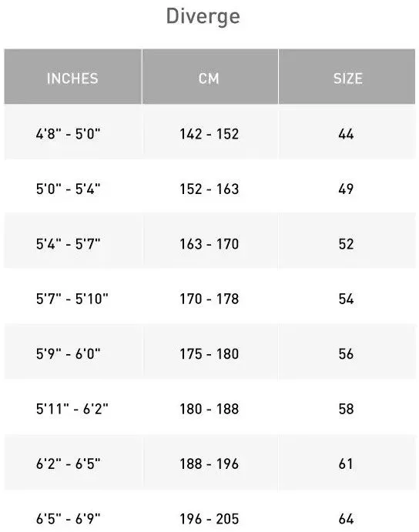Click the 4'8" - 5'0" height cell
This screenshot has width=419, height=532.
[x=69, y=134]
